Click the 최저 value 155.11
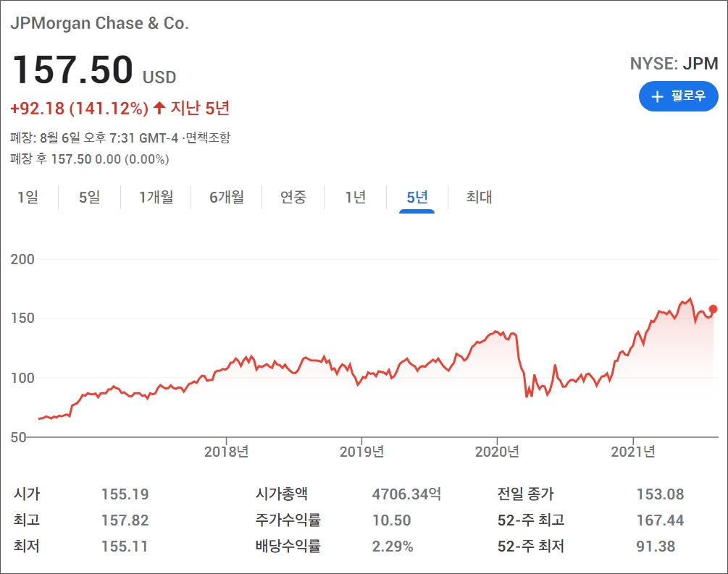 coord(125,546)
